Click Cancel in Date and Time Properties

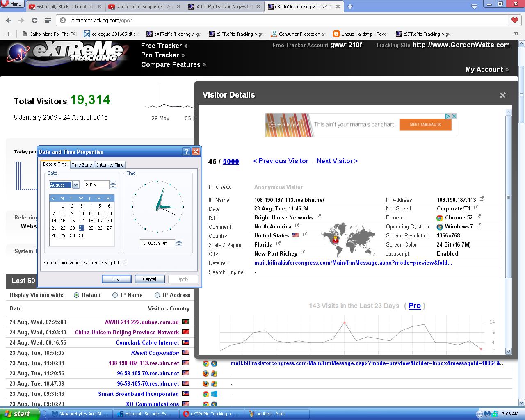tap(149, 279)
